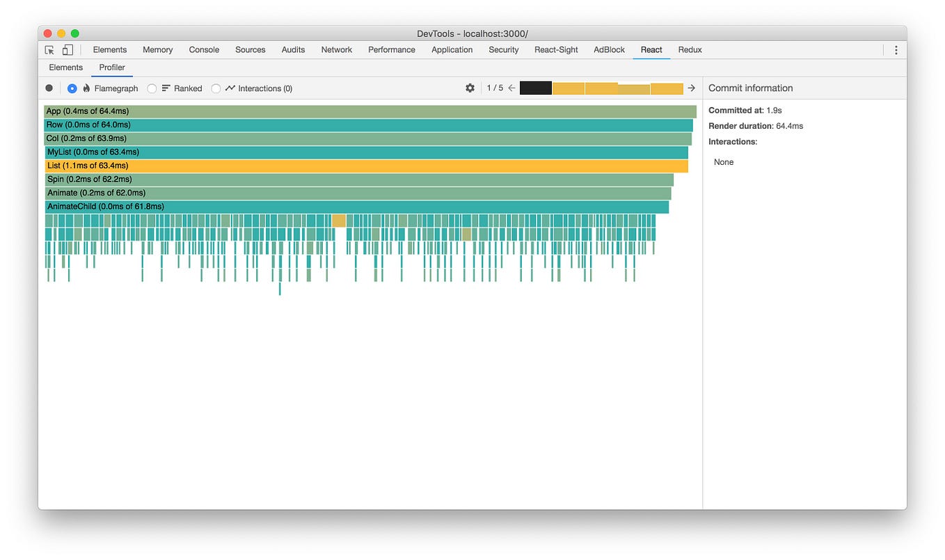Start a new profiling recording
945x560 pixels.
49,88
